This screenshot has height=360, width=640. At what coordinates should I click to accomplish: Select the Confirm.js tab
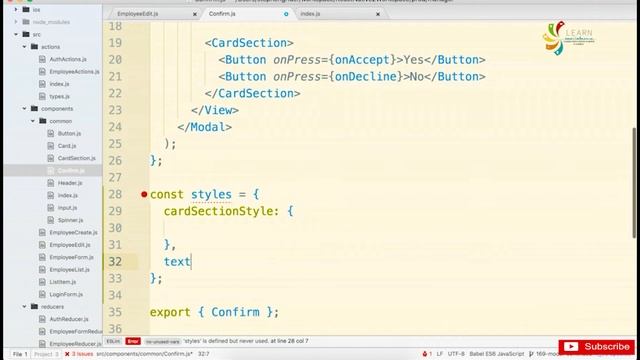(x=247, y=14)
